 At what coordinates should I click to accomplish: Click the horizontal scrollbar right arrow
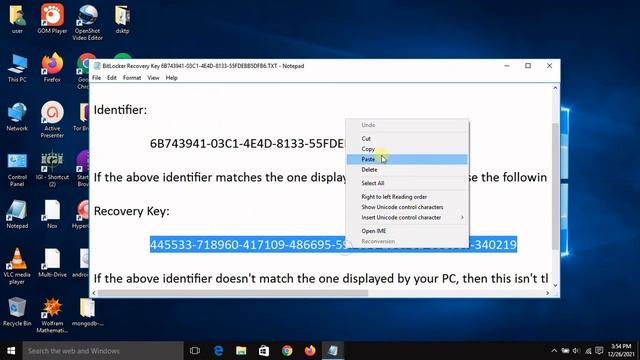tap(547, 293)
